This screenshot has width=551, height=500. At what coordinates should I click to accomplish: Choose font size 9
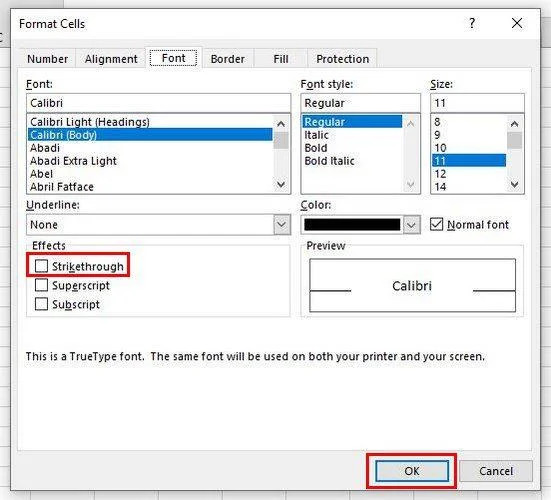click(469, 135)
